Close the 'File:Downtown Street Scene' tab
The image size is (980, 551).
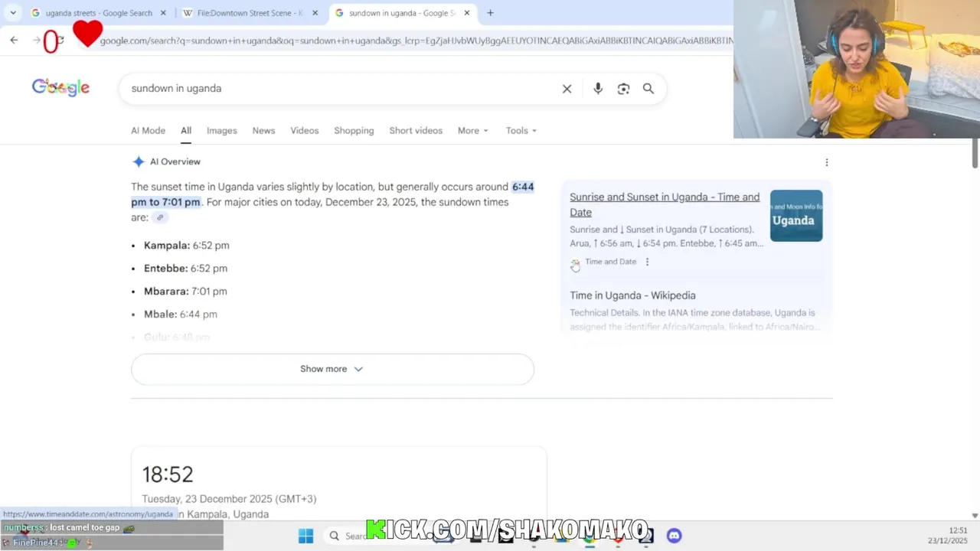(315, 13)
